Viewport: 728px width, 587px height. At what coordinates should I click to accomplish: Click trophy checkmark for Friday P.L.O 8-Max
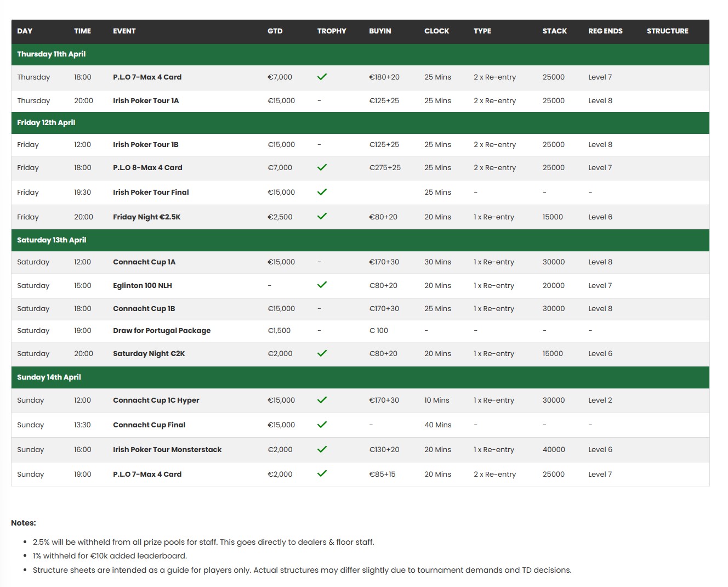coord(322,167)
